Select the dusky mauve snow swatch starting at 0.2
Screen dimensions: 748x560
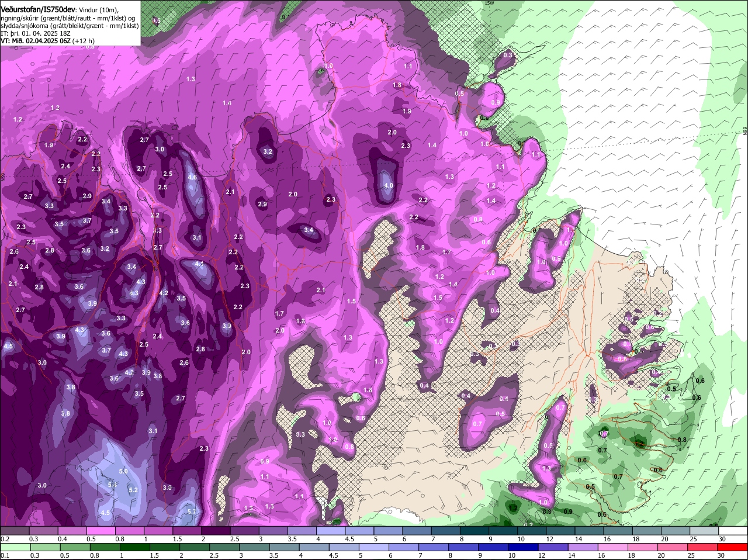pos(15,531)
